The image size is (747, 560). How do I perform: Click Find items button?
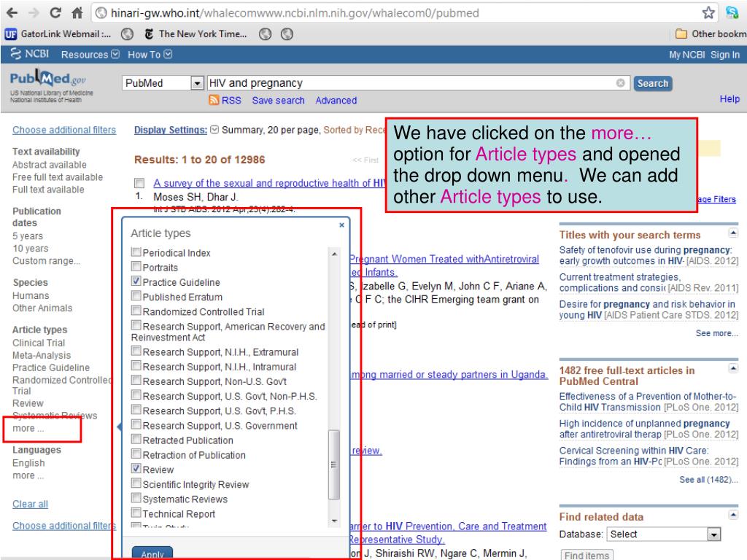click(587, 555)
